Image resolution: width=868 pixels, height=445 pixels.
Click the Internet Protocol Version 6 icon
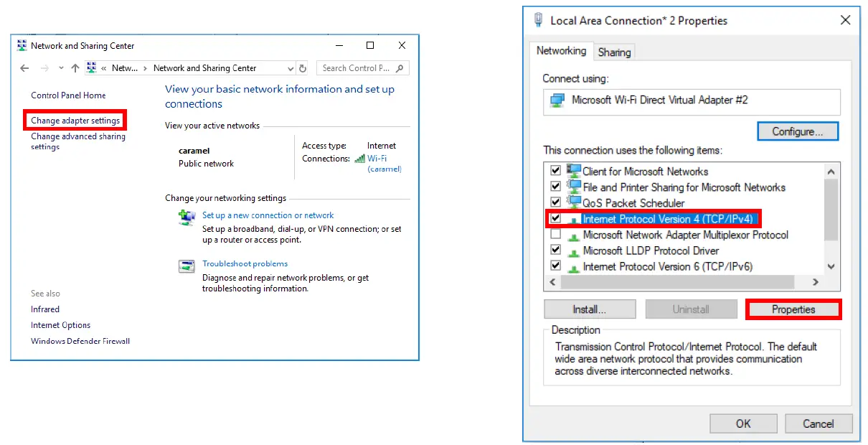coord(573,266)
